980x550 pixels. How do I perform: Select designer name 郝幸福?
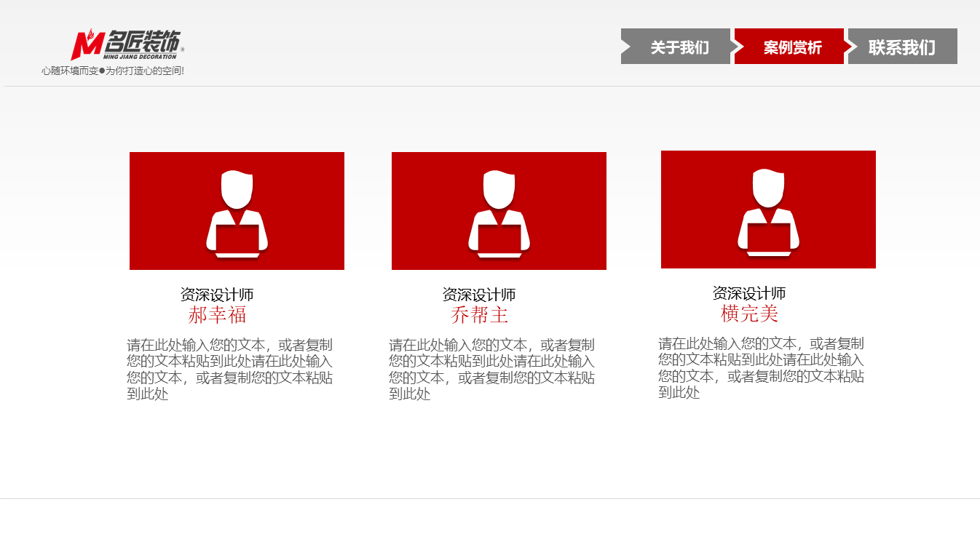click(217, 315)
